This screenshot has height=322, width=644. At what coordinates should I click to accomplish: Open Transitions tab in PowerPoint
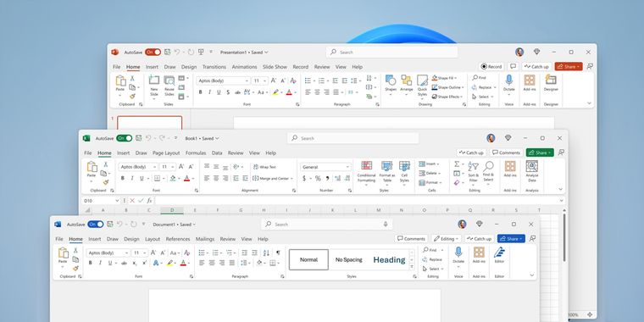[x=214, y=67]
